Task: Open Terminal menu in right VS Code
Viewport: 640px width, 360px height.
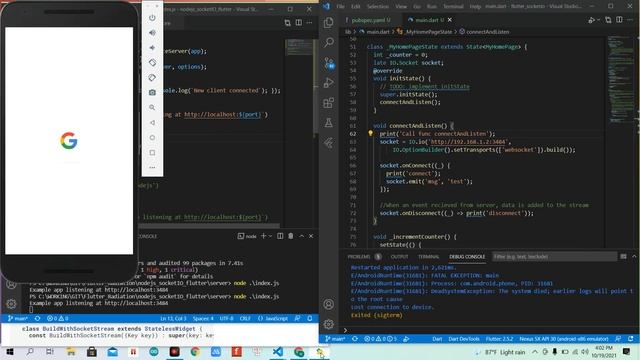Action: click(x=453, y=7)
